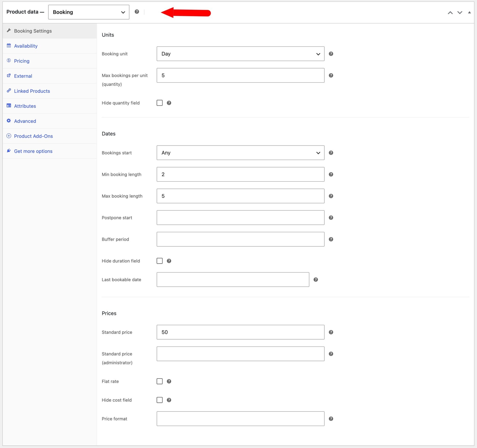
Task: Switch to the Attributes tab
Action: click(x=25, y=106)
